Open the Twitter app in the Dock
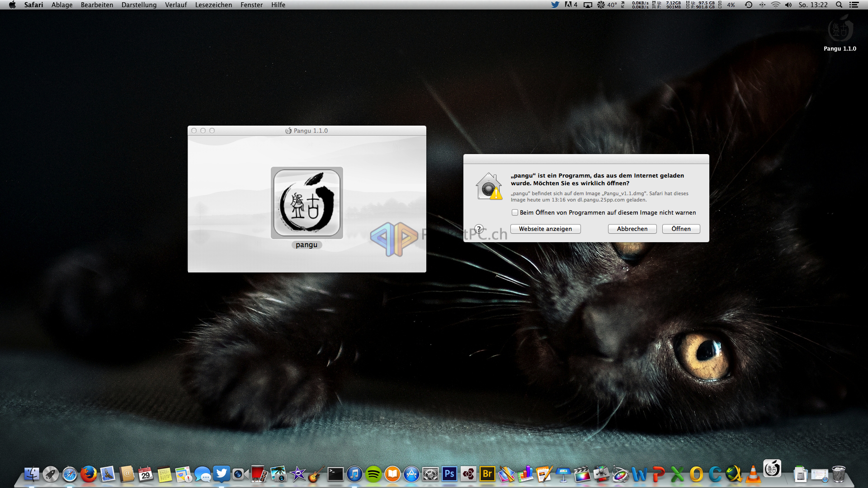The width and height of the screenshot is (868, 488). [x=222, y=474]
